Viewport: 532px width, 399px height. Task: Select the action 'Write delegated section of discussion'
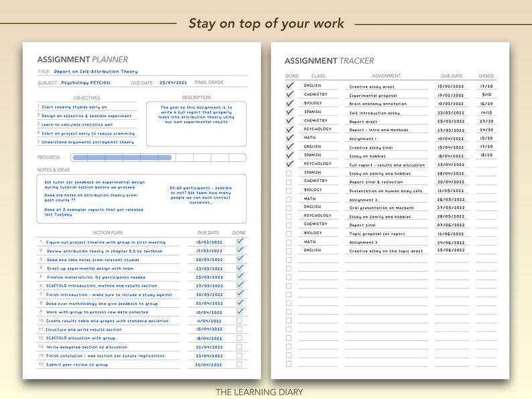(x=87, y=347)
